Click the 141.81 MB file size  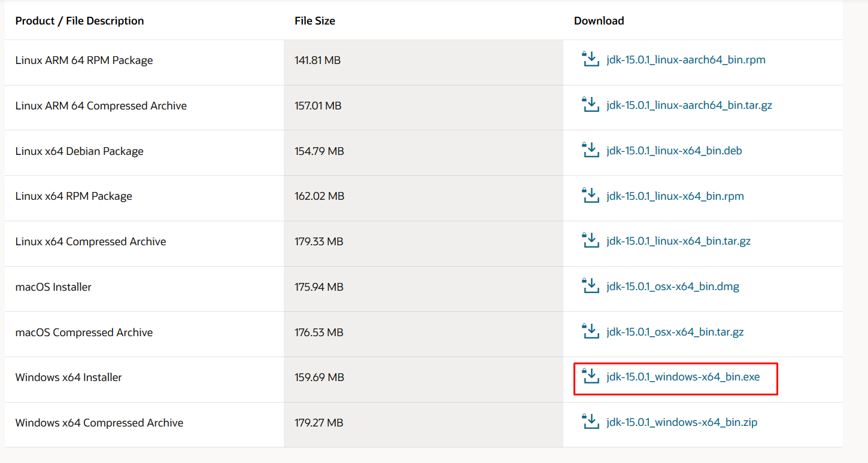[x=318, y=60]
